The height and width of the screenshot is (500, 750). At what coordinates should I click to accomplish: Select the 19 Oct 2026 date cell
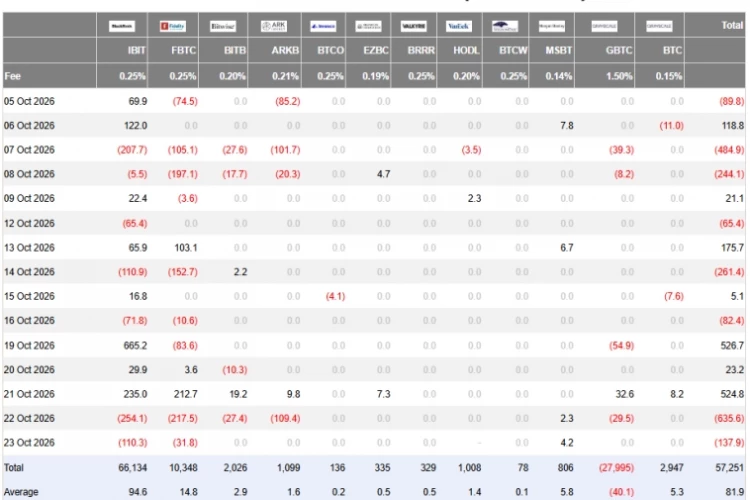tap(29, 345)
